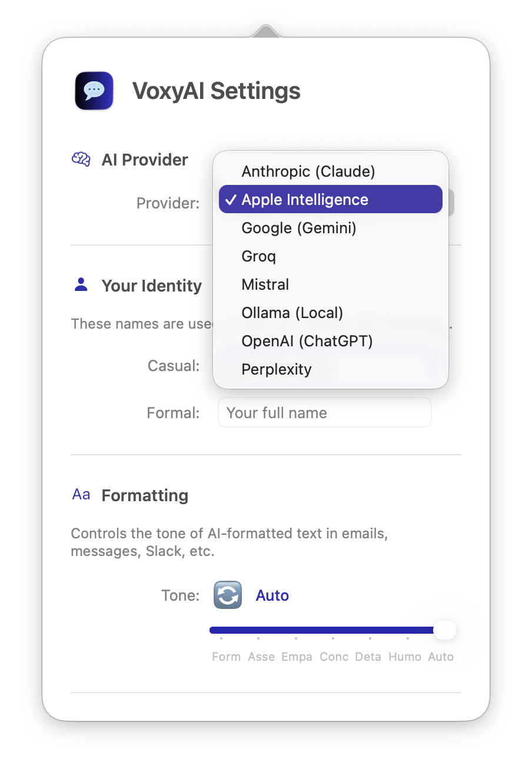Click the Auto tone sync icon
This screenshot has height=768, width=532.
coord(227,595)
